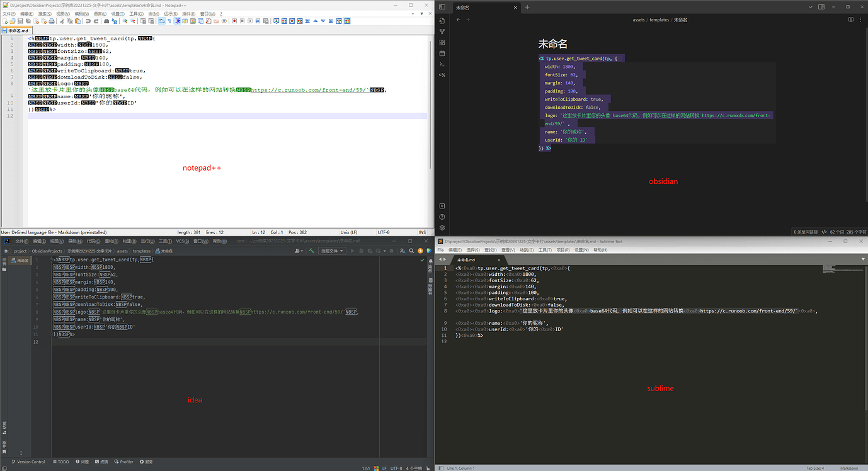Open Version Control tool window in IDEA

(28, 462)
